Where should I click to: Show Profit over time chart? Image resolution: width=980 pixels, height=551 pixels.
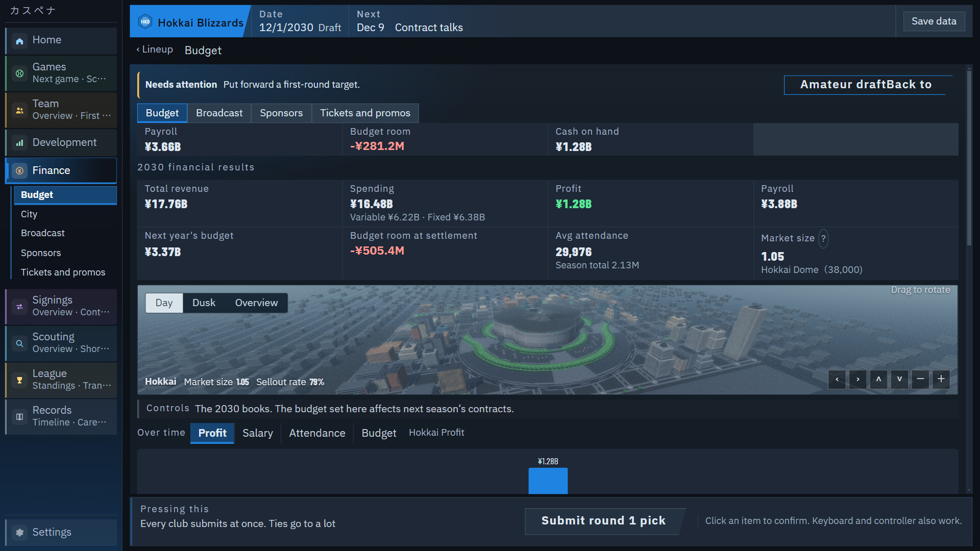click(212, 433)
